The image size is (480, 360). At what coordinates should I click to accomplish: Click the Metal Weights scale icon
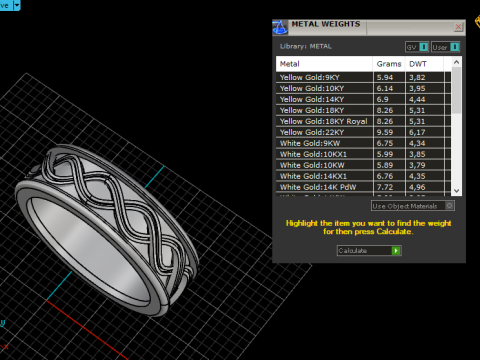[280, 27]
